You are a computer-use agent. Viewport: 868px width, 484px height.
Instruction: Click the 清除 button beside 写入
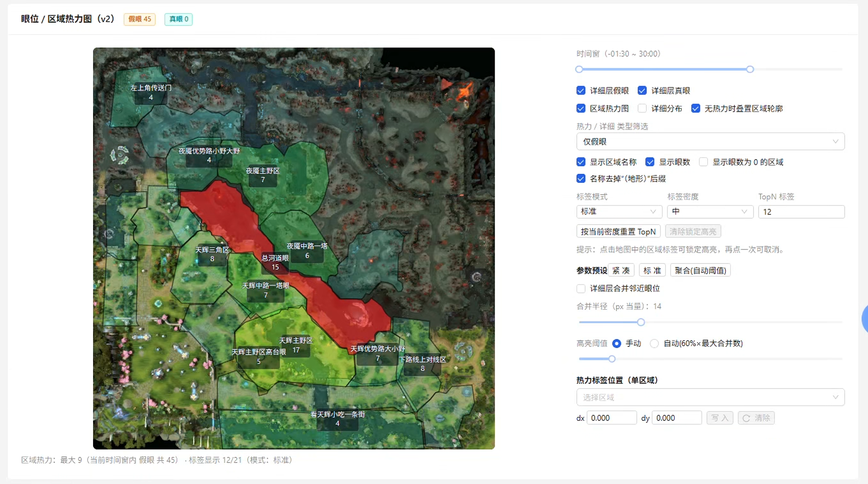pos(756,418)
